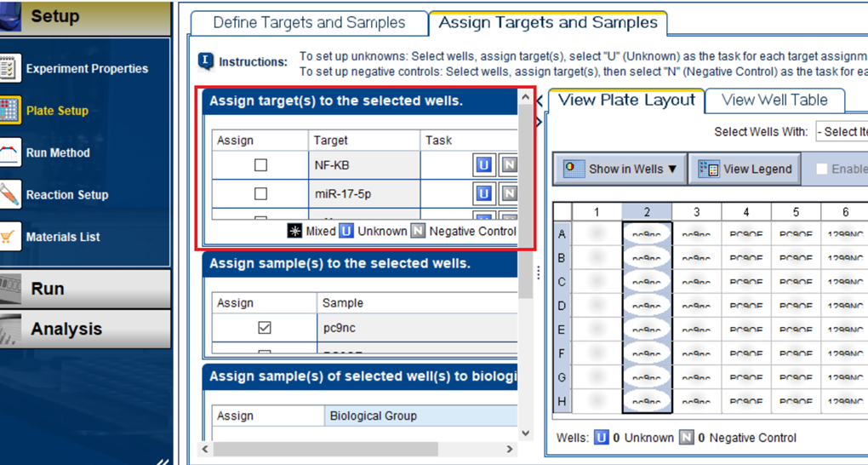Image resolution: width=868 pixels, height=465 pixels.
Task: Click well H1 in plate layout
Action: click(597, 401)
